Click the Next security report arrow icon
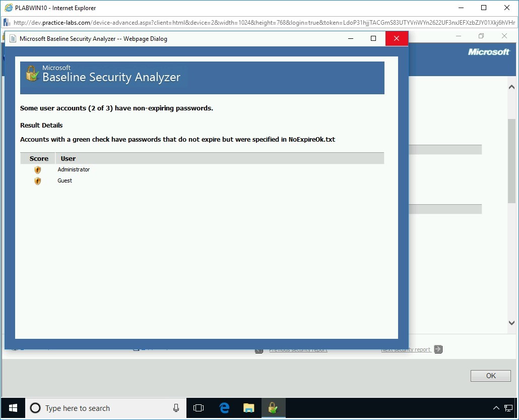Viewport: 519px width, 420px height. pyautogui.click(x=438, y=349)
